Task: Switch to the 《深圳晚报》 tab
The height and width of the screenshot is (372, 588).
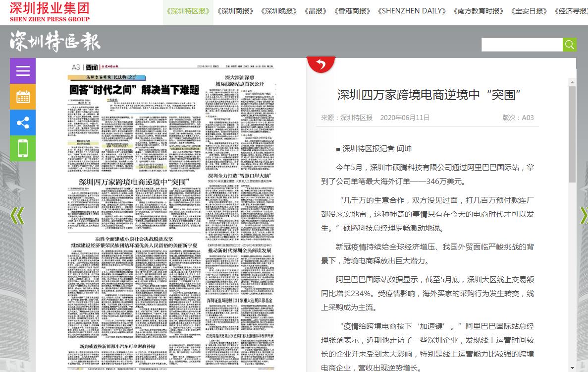Action: coord(279,11)
